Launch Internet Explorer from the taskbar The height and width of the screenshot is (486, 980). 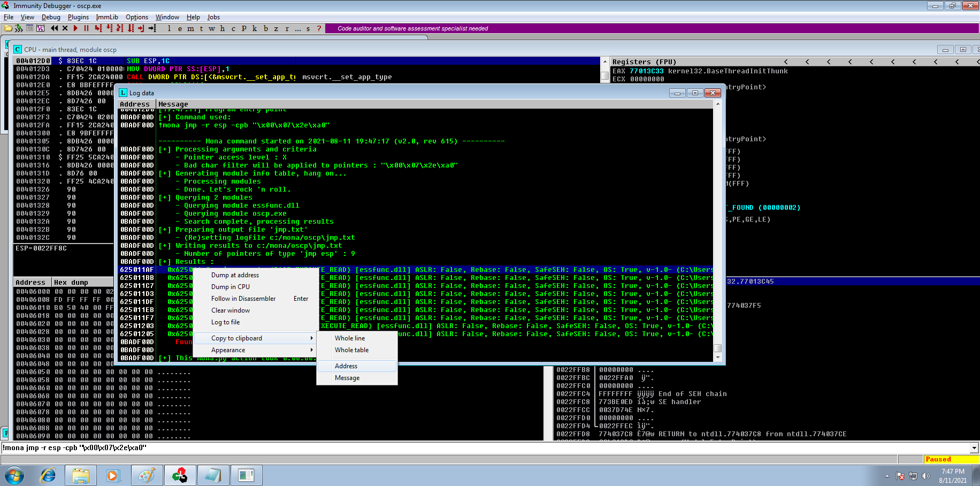48,475
